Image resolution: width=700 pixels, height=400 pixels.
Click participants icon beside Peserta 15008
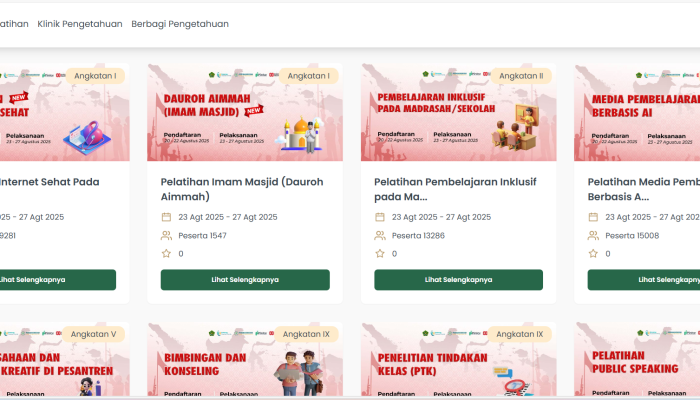pyautogui.click(x=593, y=235)
